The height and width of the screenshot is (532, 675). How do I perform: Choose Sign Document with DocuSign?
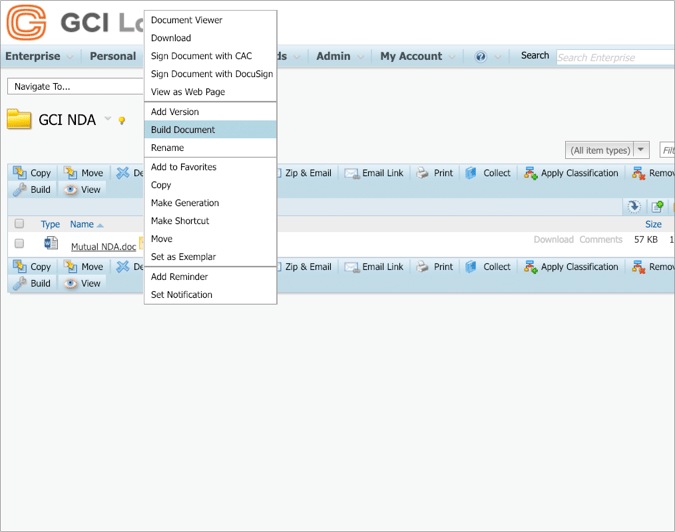pyautogui.click(x=211, y=74)
